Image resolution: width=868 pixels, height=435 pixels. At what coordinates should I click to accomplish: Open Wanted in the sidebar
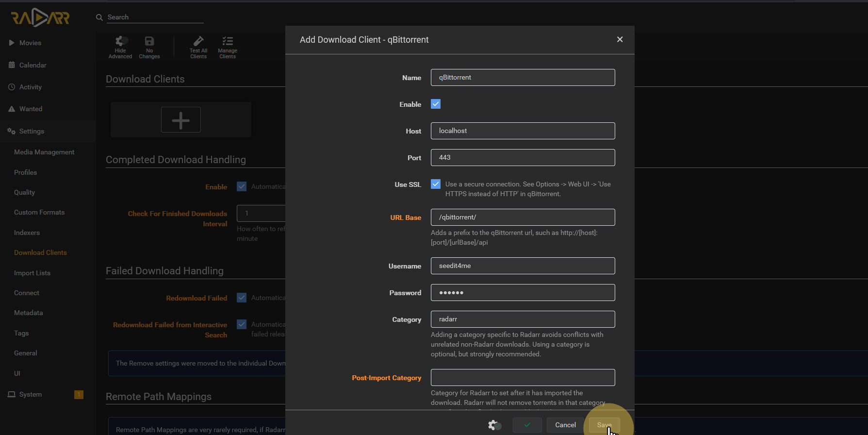tap(31, 109)
